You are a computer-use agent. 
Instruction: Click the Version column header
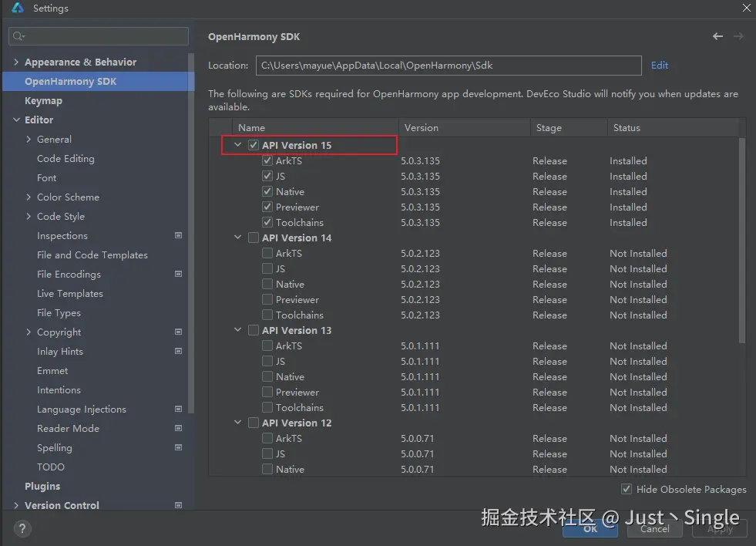point(464,127)
